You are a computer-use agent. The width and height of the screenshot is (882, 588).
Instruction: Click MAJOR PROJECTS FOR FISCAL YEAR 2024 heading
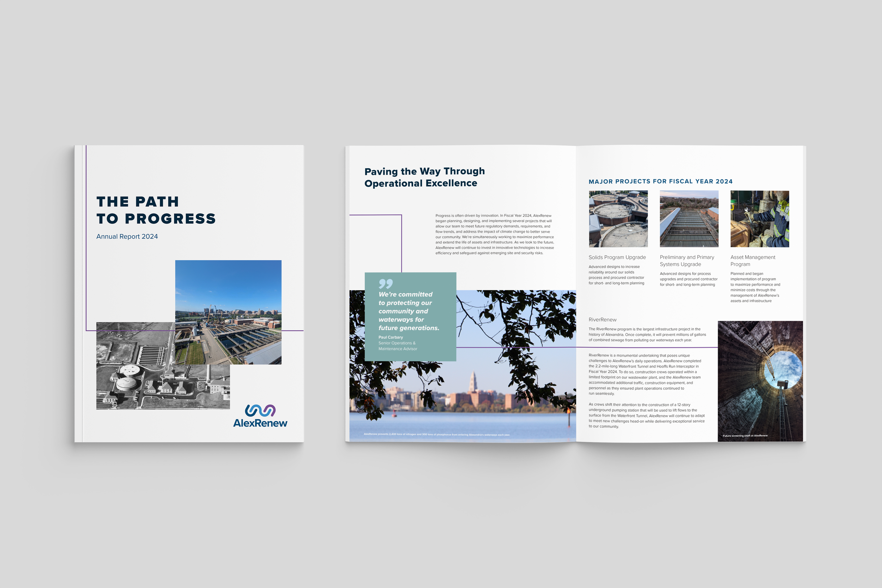(660, 182)
